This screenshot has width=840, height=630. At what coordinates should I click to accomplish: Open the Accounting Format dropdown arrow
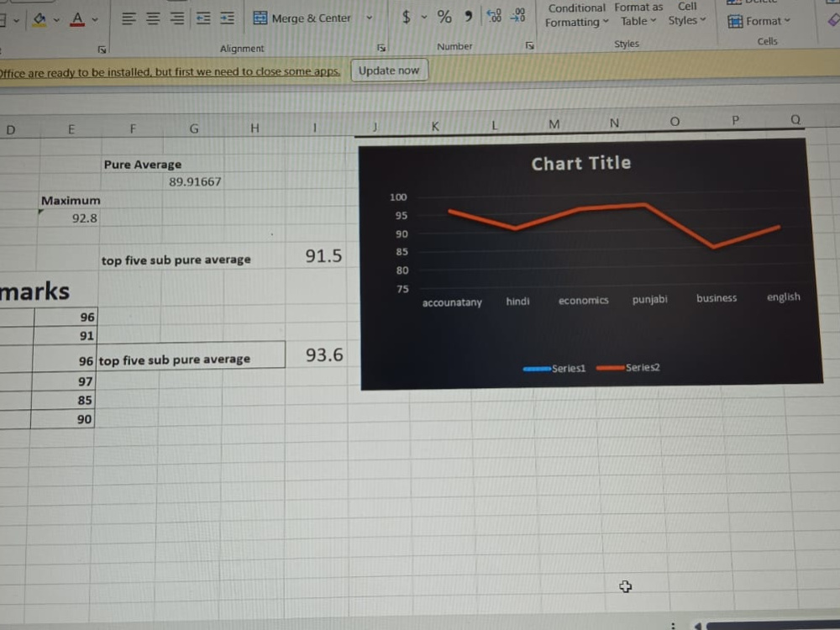pos(423,17)
